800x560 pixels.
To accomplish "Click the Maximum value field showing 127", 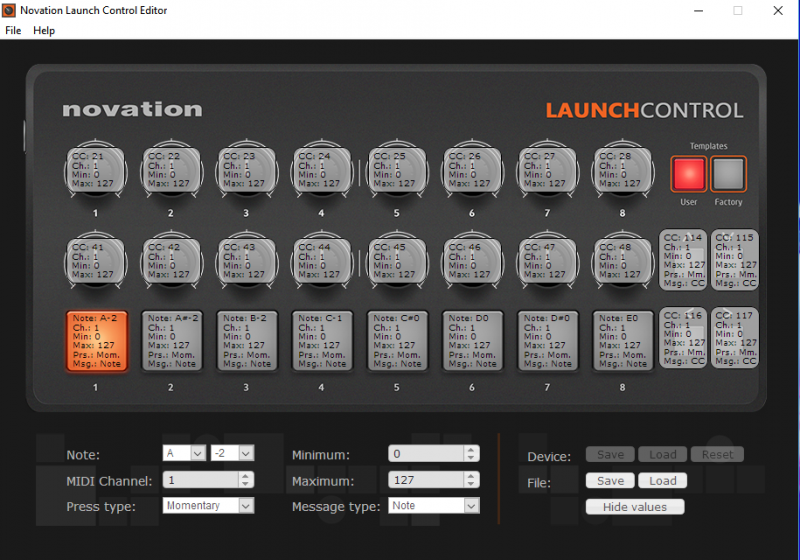I will click(x=427, y=479).
